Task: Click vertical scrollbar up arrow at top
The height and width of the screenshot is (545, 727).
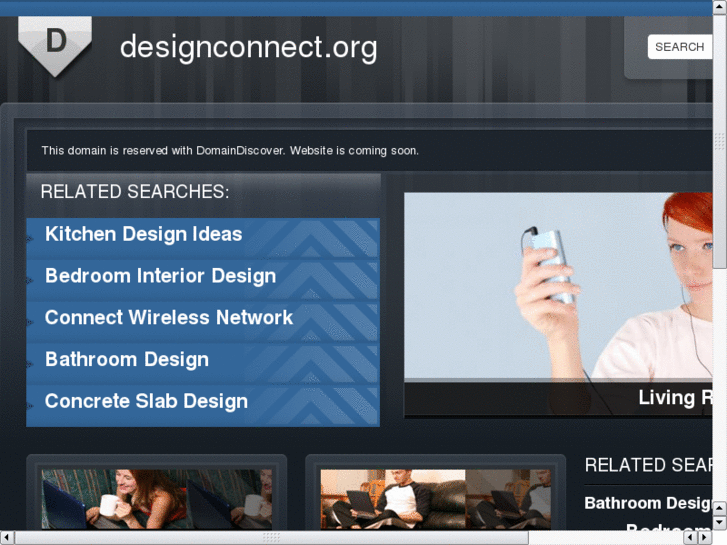Action: click(x=720, y=6)
